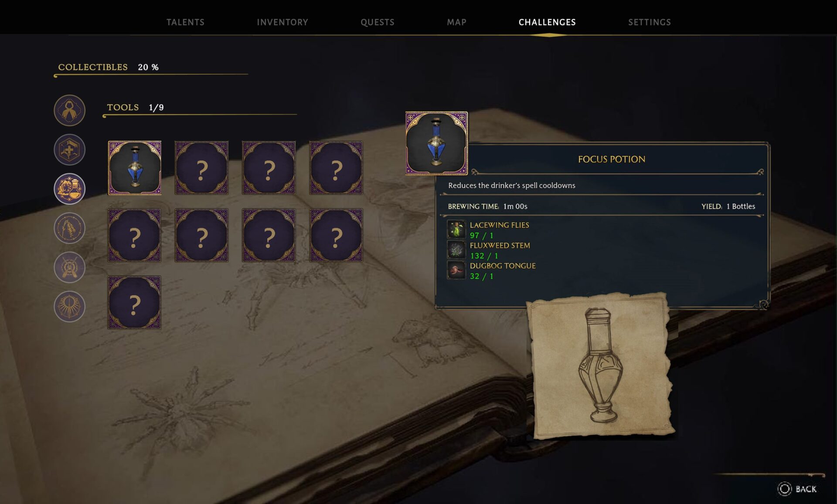Select the potions and tools category icon

69,189
